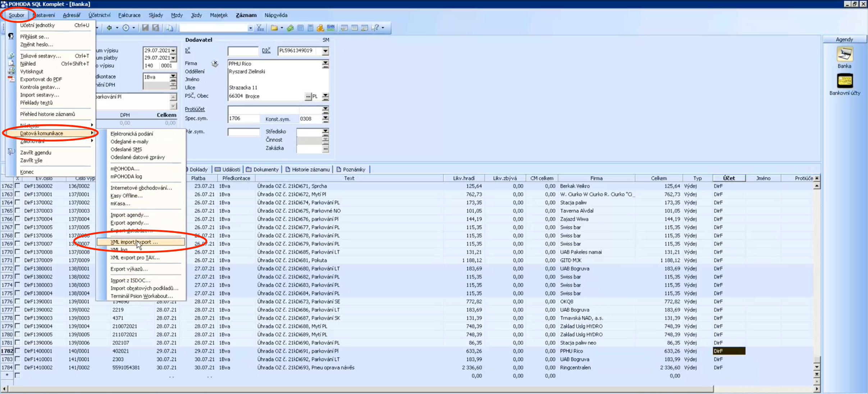Click the BAN toolbar icon
Viewport: 868px width, 394px height.
click(x=331, y=28)
